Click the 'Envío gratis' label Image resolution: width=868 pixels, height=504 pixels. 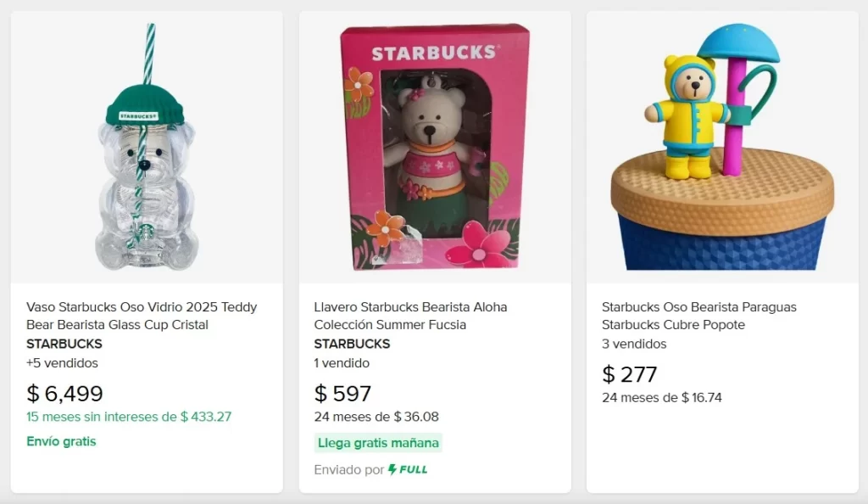pyautogui.click(x=60, y=441)
